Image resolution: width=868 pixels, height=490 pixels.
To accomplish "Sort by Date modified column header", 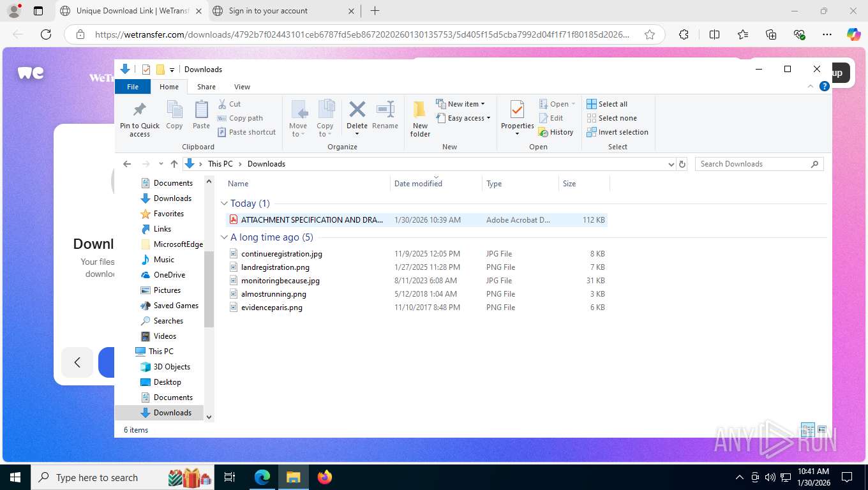I will pyautogui.click(x=436, y=184).
